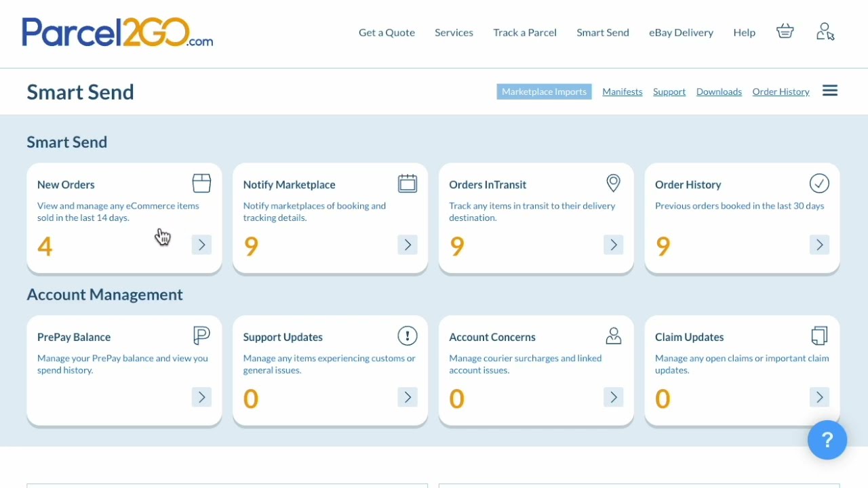Click the Account Concerns card title
This screenshot has width=868, height=488.
[x=492, y=337]
